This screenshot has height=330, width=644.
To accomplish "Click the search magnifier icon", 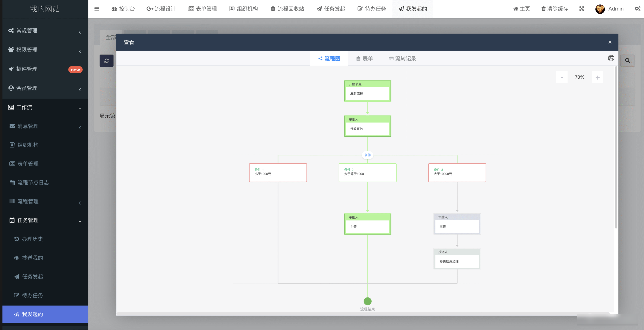I will tap(628, 60).
